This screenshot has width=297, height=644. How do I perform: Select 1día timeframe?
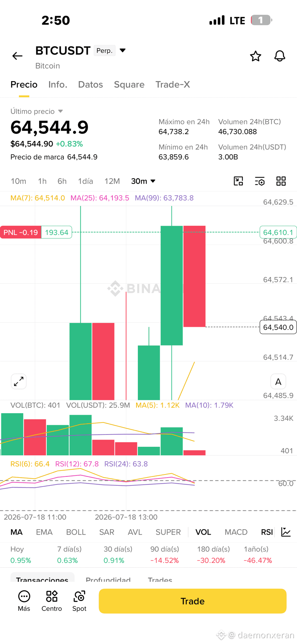85,181
